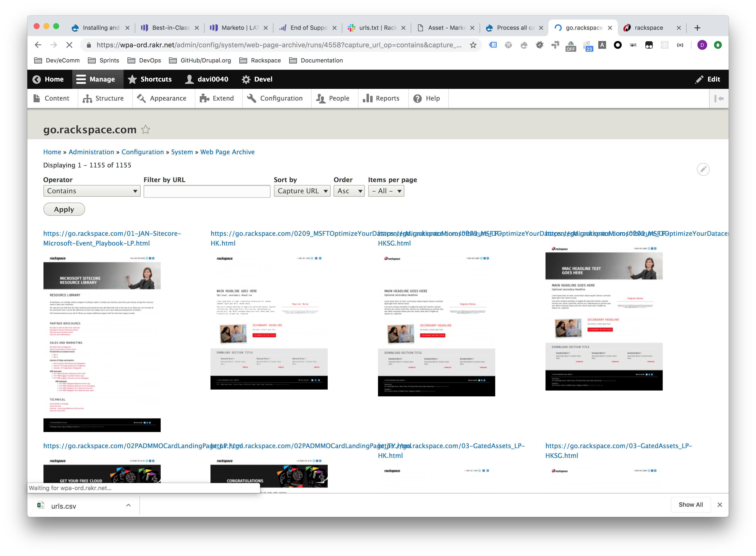
Task: Open the Dev/eComm bookmarks folder
Action: tap(57, 60)
